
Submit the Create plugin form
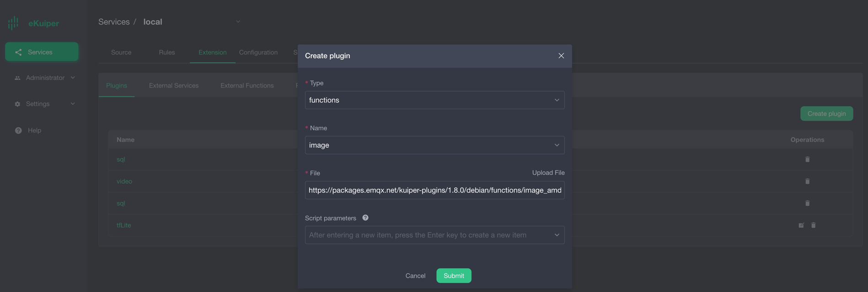point(454,276)
